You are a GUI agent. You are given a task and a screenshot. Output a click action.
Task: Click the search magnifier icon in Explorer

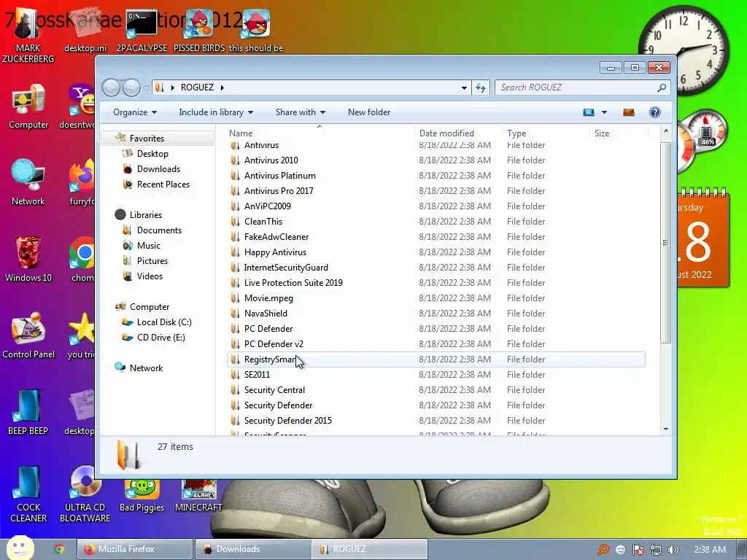pyautogui.click(x=661, y=87)
